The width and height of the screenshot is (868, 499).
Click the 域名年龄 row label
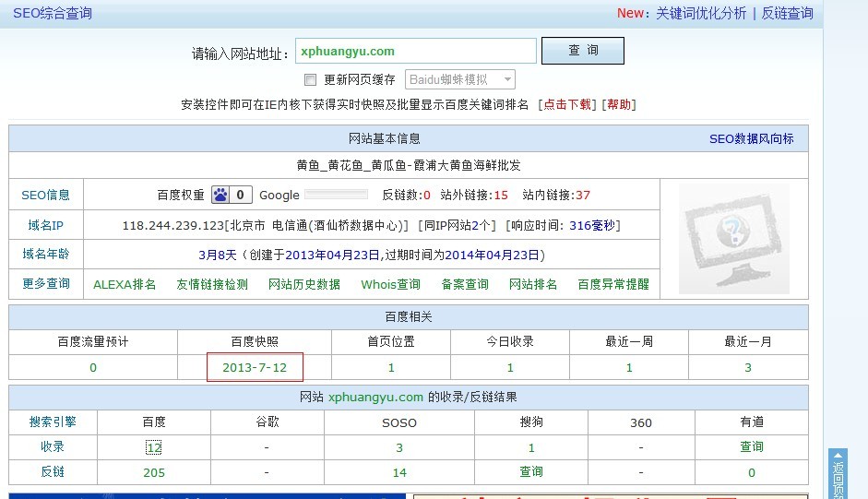(45, 255)
